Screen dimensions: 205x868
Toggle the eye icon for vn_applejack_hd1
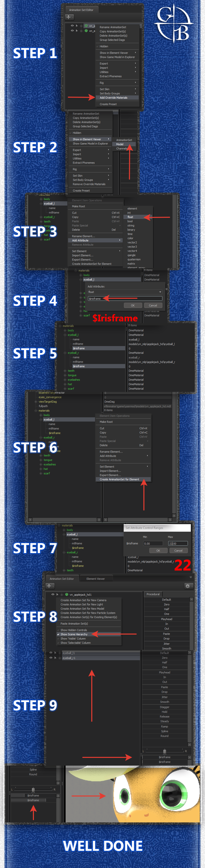pyautogui.click(x=53, y=594)
